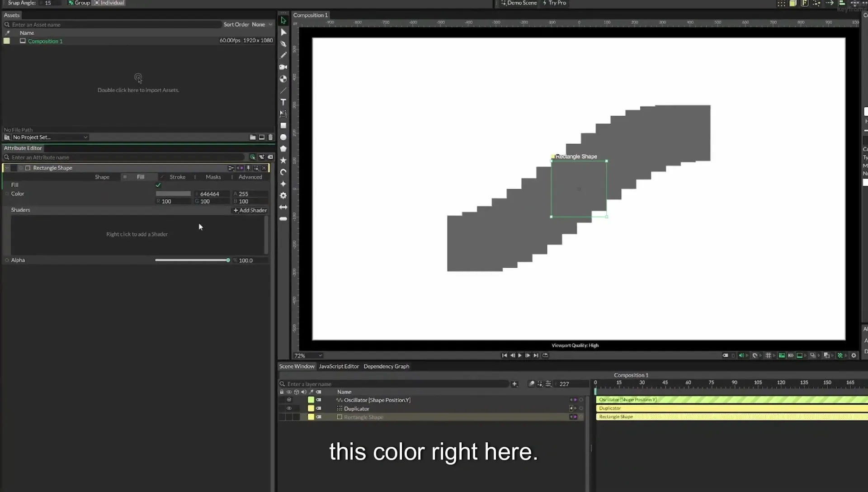Viewport: 868px width, 492px height.
Task: Switch to the Masks tab
Action: (213, 177)
